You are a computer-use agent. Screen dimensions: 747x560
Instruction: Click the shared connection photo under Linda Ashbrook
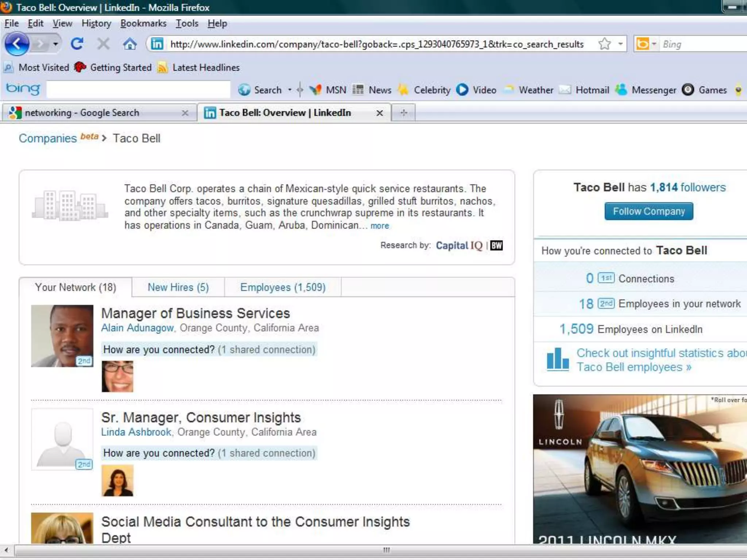[x=117, y=481]
